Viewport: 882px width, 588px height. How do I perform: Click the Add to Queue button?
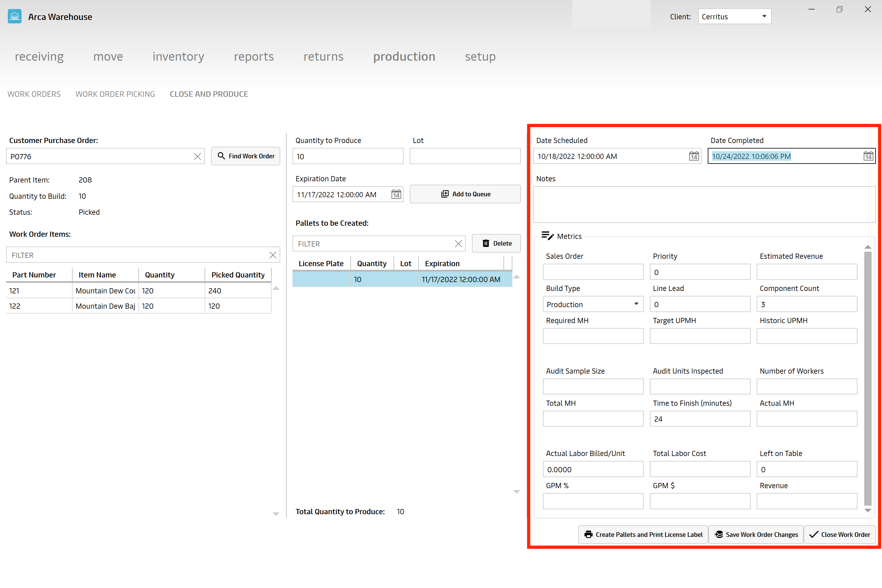pos(465,194)
